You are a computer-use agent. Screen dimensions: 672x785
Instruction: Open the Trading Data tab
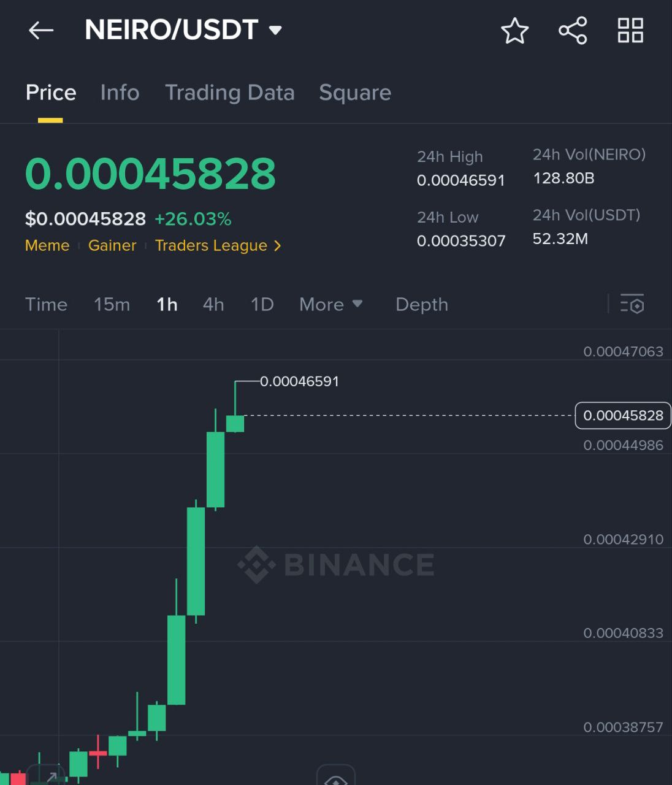(x=230, y=93)
